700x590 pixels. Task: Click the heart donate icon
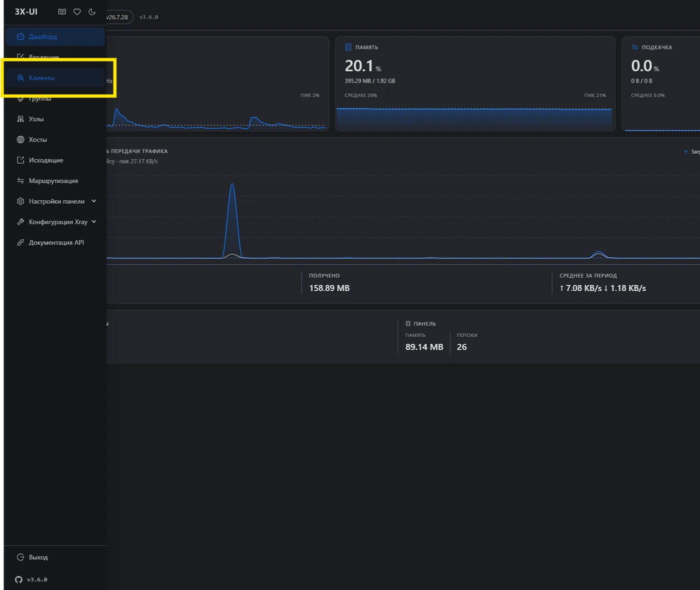click(77, 12)
